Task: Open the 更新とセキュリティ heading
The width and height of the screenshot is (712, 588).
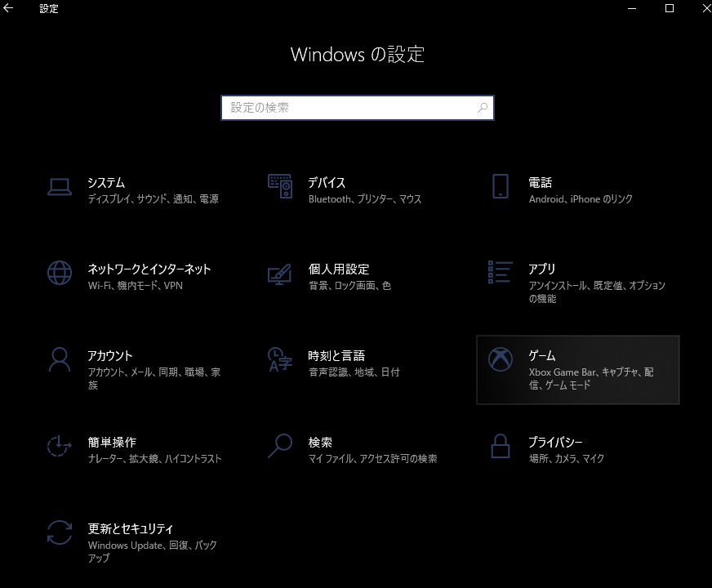Action: pyautogui.click(x=131, y=528)
